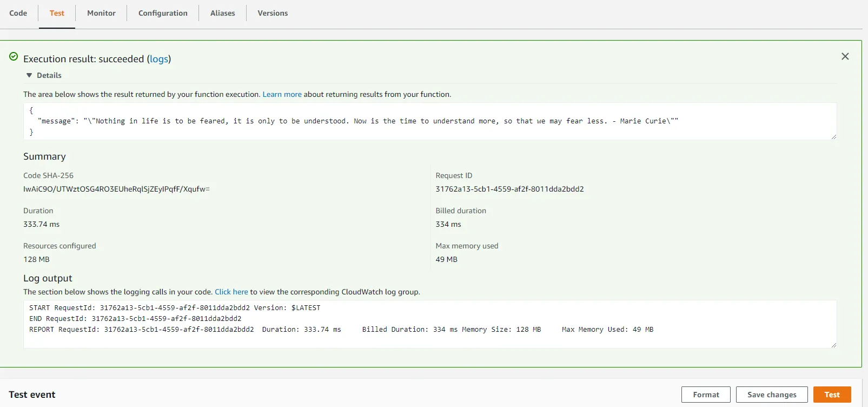
Task: Open the Aliases tab
Action: [x=222, y=13]
